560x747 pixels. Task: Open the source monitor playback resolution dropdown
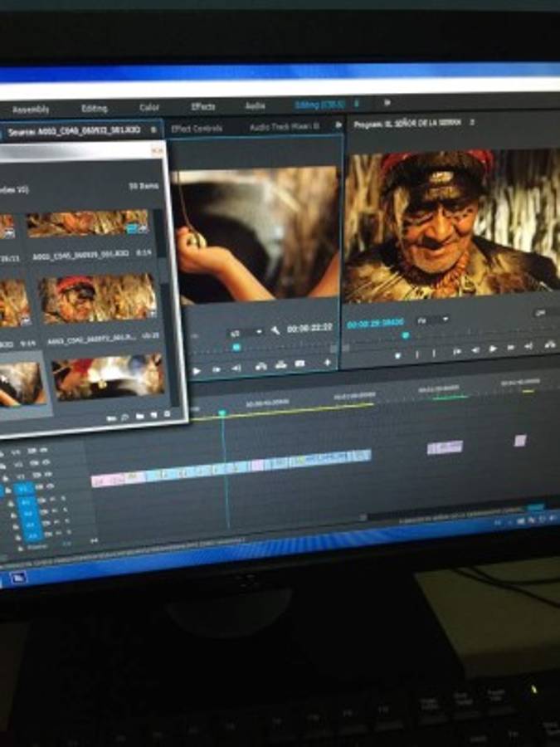point(245,331)
